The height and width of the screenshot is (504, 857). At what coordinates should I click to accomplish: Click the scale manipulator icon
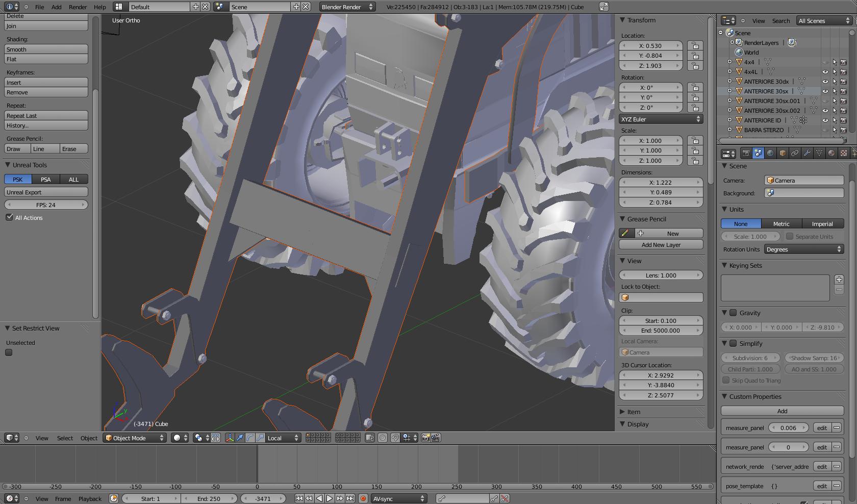(x=260, y=438)
